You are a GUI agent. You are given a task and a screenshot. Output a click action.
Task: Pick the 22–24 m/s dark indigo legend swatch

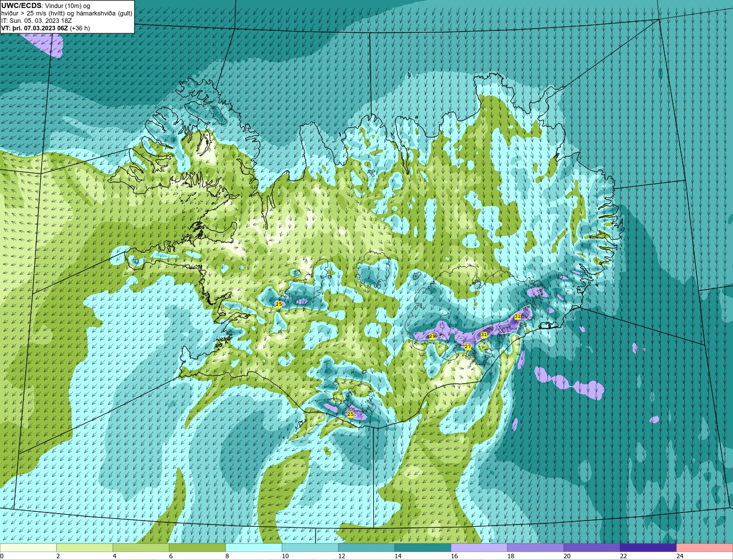(648, 547)
